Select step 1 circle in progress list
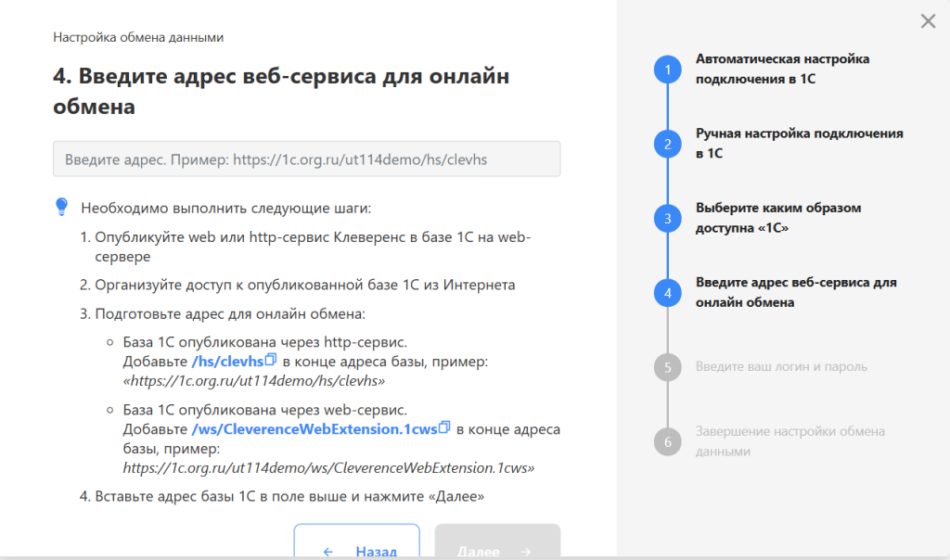 pos(668,70)
